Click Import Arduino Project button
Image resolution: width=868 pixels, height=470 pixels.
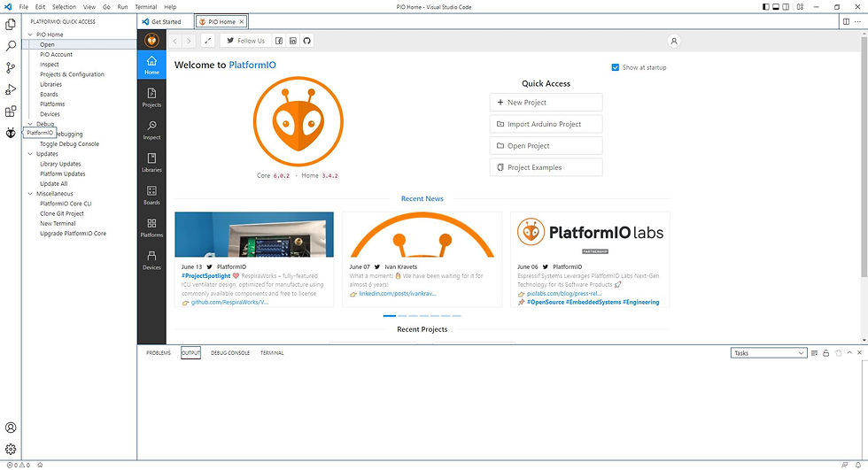(546, 124)
